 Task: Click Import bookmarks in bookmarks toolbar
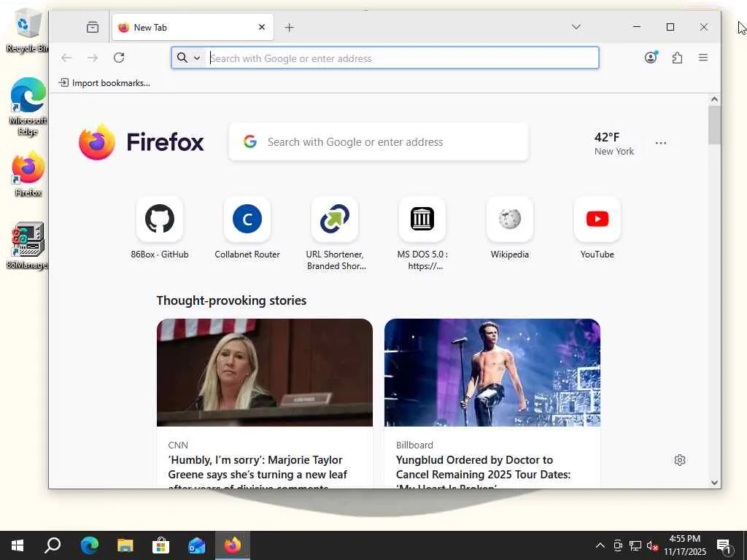[104, 83]
